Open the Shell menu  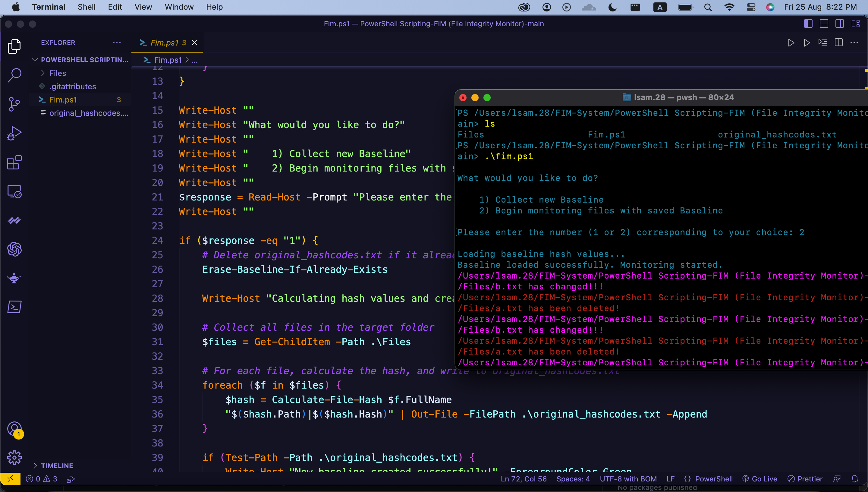(x=86, y=7)
